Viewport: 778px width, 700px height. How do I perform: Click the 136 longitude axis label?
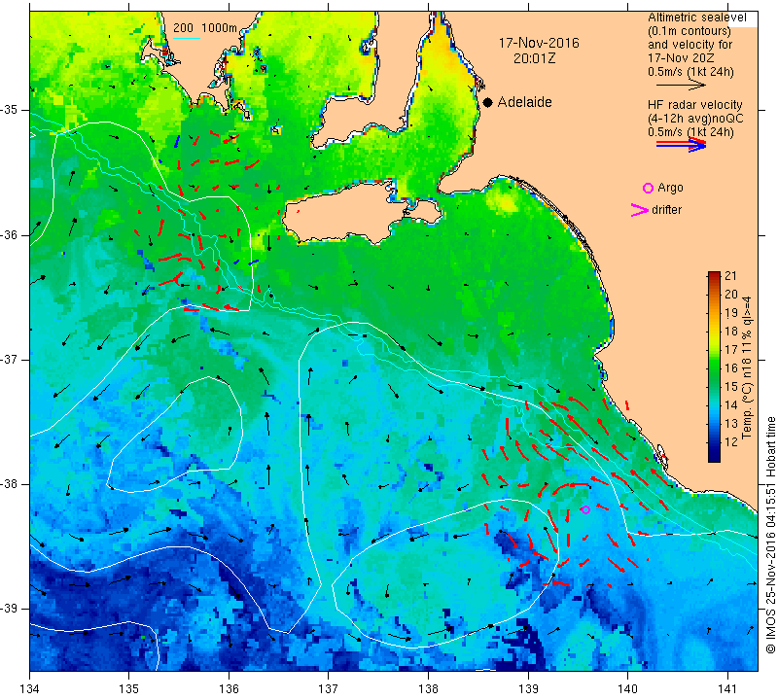[229, 689]
